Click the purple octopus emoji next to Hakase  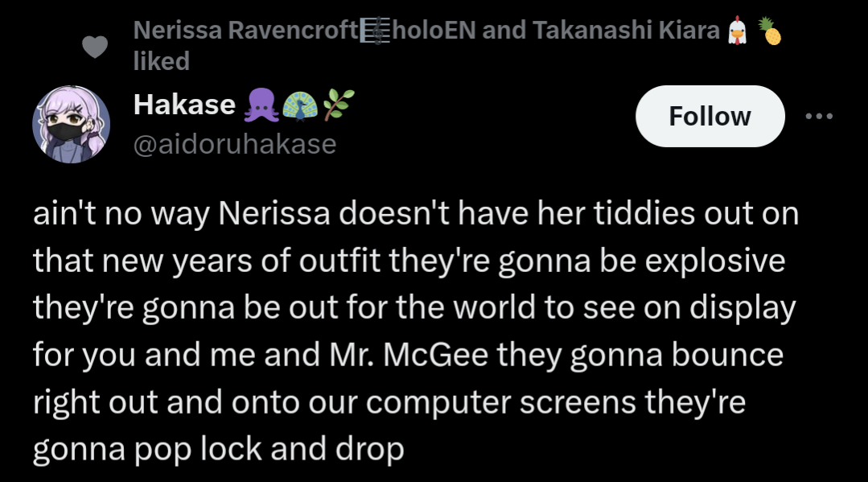coord(261,105)
